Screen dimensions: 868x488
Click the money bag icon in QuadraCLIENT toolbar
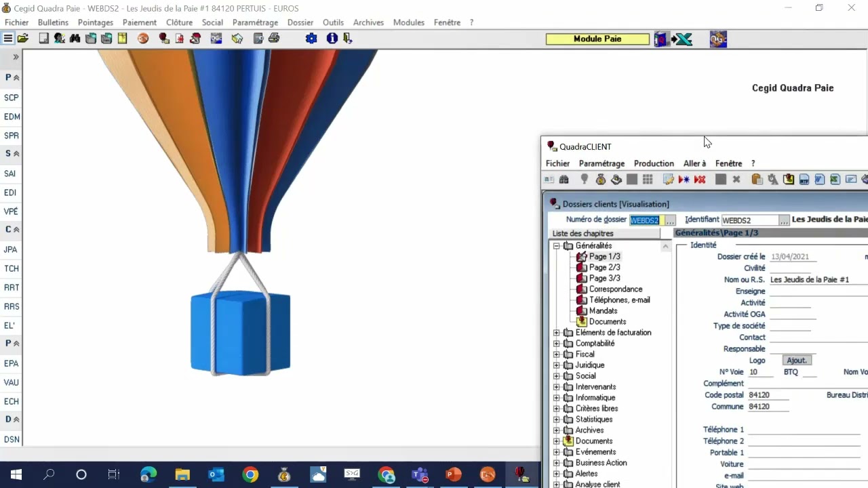click(600, 180)
